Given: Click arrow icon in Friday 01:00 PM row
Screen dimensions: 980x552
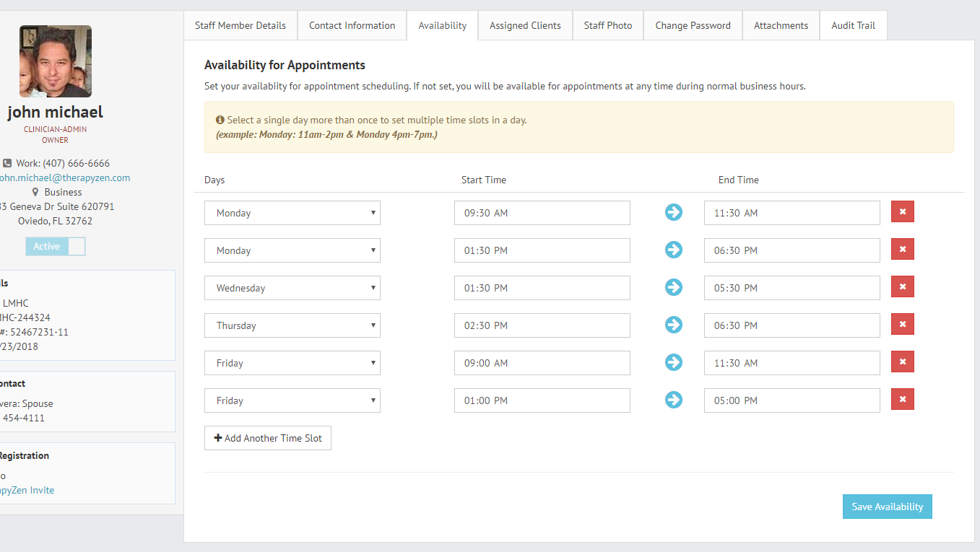Looking at the screenshot, I should [674, 400].
